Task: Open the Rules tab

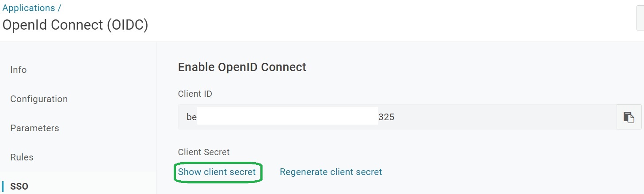Action: pyautogui.click(x=22, y=157)
